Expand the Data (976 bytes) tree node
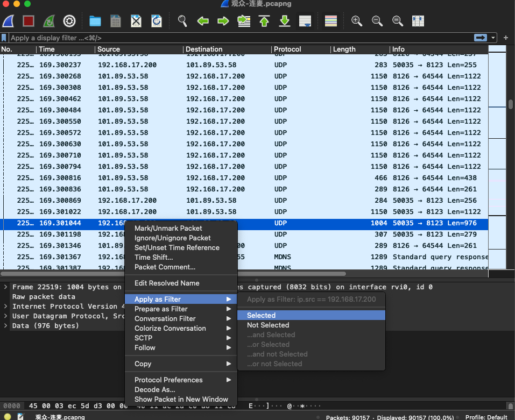 5,326
